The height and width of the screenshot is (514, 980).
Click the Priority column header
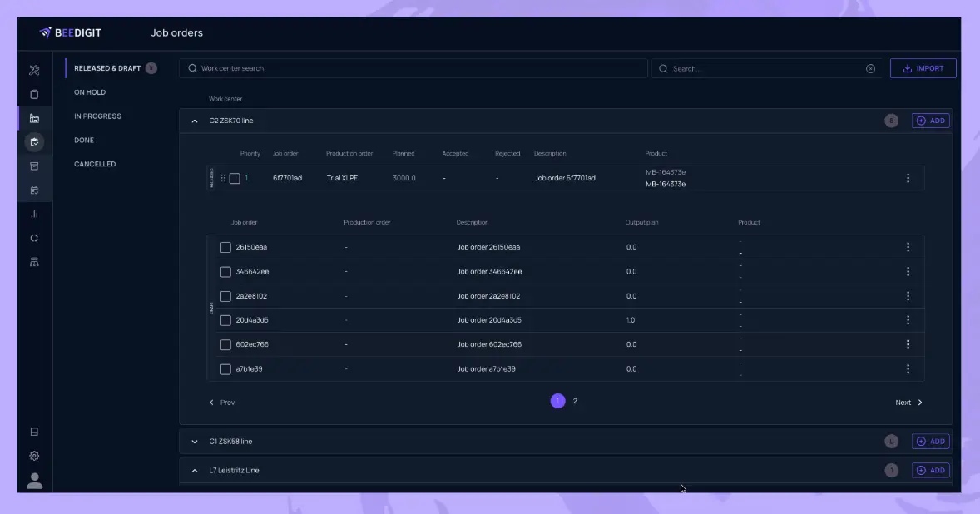tap(250, 153)
